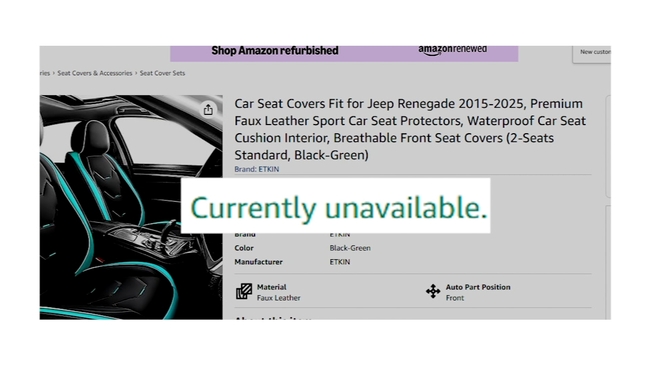Viewport: 650px width, 366px height.
Task: Click the Auto Part Position heading
Action: (x=478, y=287)
